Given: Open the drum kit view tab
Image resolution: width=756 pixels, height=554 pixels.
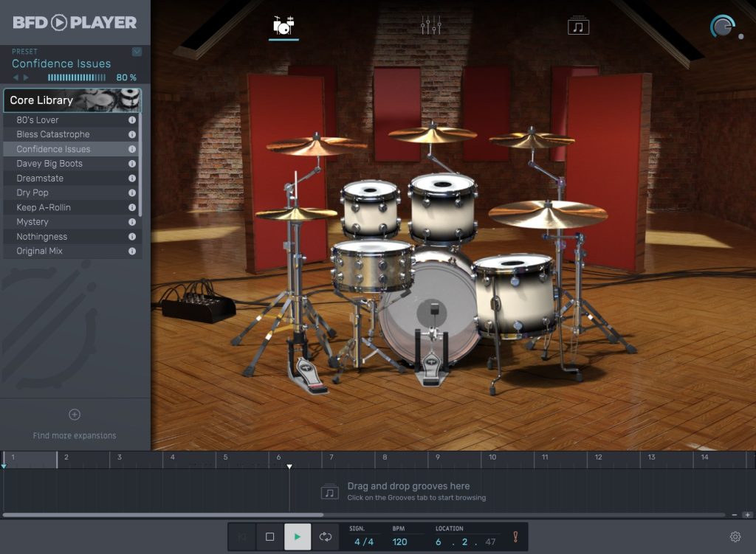Looking at the screenshot, I should [283, 26].
